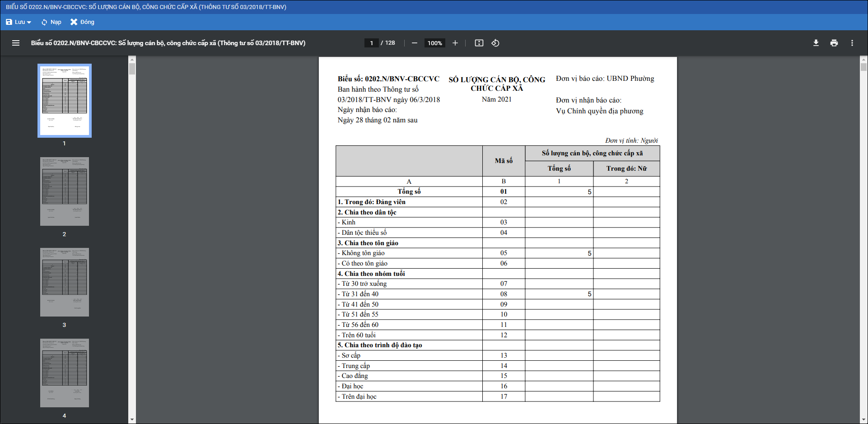Rotate the document counterclockwise
Viewport: 868px width, 424px height.
coord(495,43)
